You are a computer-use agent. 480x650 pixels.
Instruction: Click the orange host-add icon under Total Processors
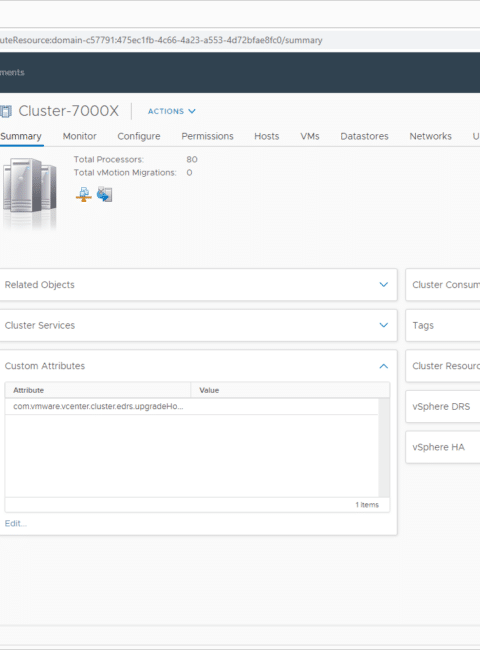point(84,194)
